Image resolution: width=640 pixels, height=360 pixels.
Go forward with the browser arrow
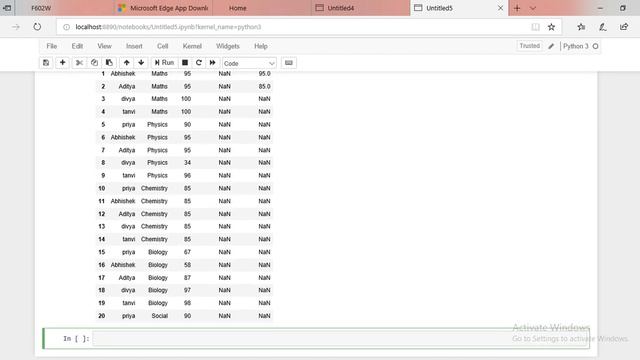16,27
